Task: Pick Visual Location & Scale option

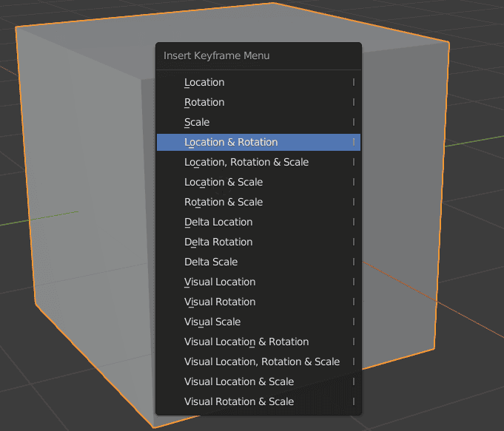Action: (258, 381)
